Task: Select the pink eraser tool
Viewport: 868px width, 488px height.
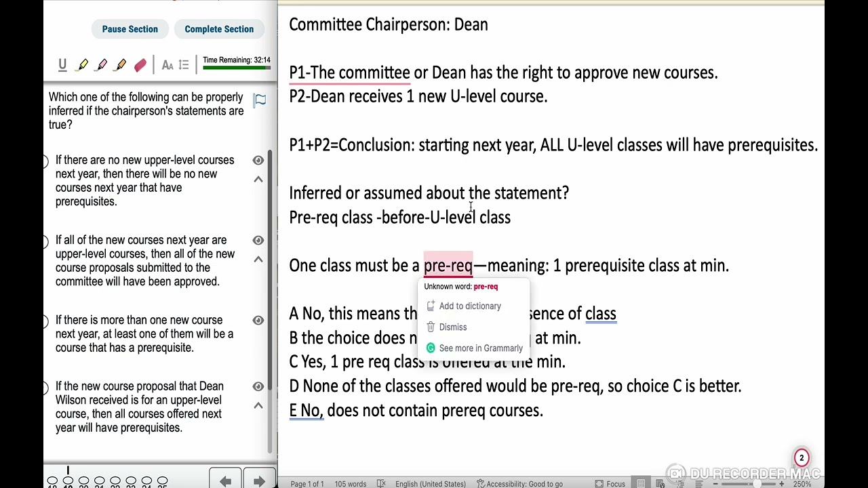Action: (x=140, y=65)
